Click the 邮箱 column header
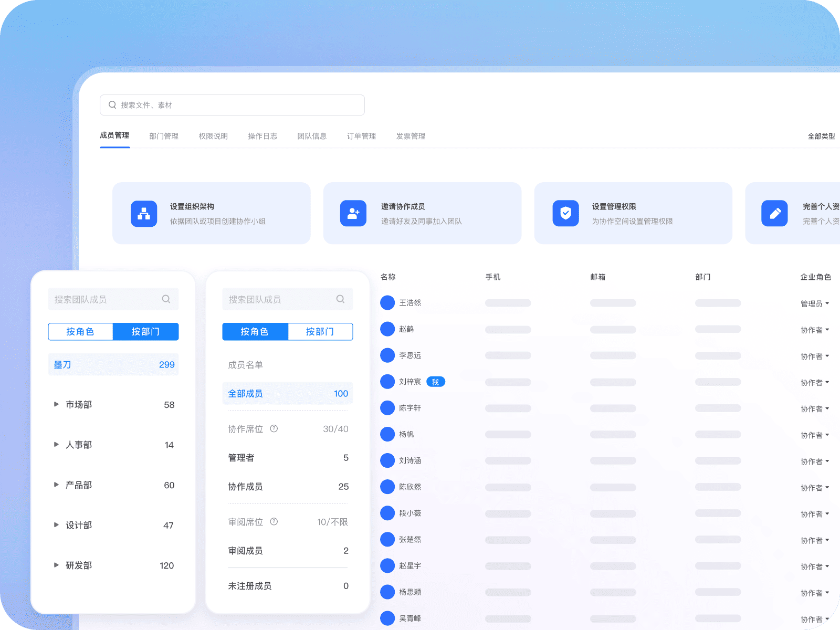 598,277
